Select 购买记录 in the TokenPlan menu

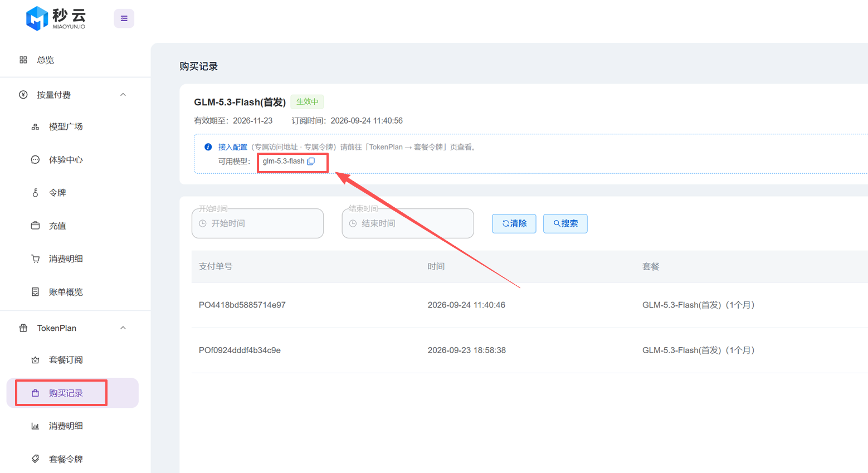coord(72,393)
